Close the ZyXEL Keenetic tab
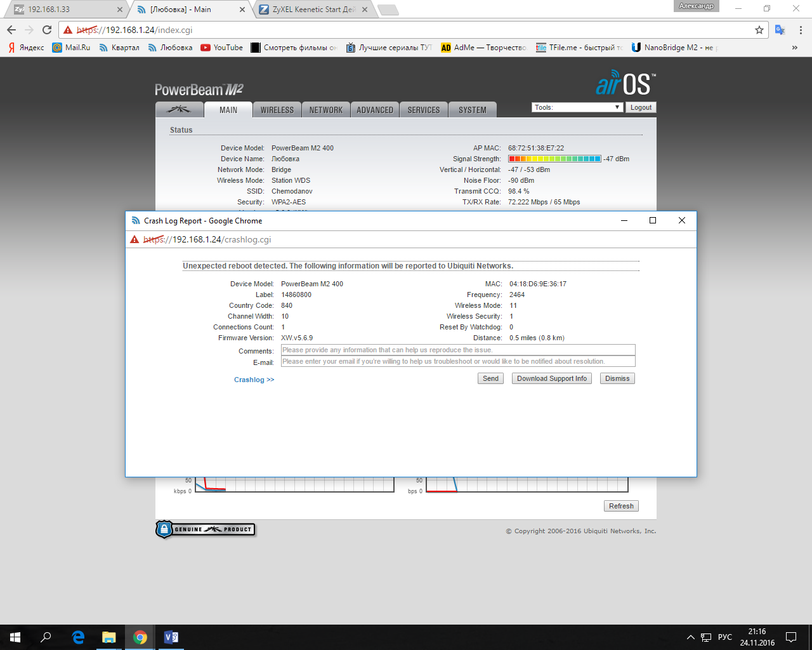This screenshot has width=812, height=650. click(365, 10)
